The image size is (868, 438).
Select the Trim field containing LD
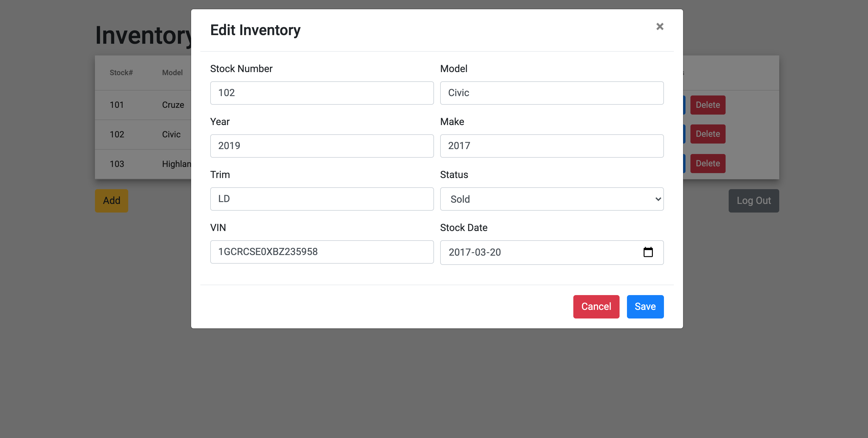(x=321, y=199)
